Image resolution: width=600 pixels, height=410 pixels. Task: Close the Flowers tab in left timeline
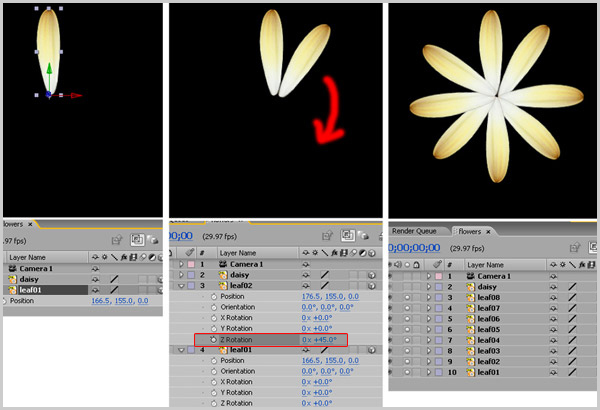click(x=30, y=224)
